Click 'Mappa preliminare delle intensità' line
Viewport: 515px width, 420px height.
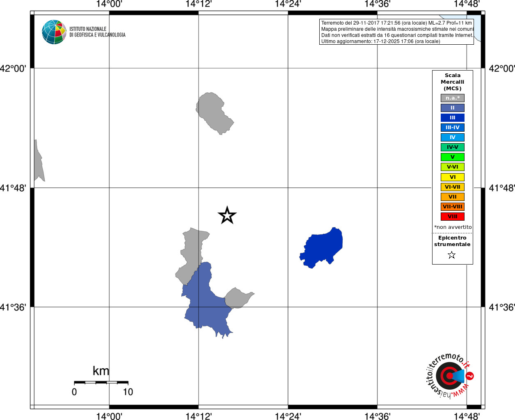pos(397,29)
